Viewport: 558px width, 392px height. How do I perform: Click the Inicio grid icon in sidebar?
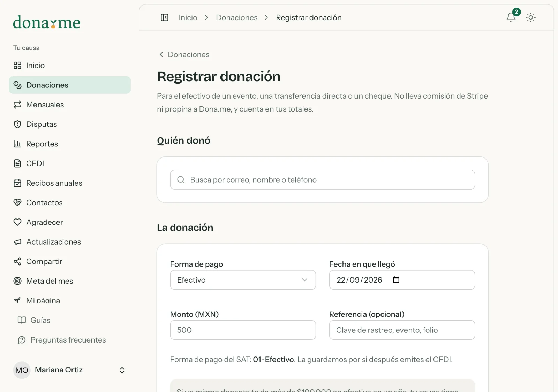point(17,66)
